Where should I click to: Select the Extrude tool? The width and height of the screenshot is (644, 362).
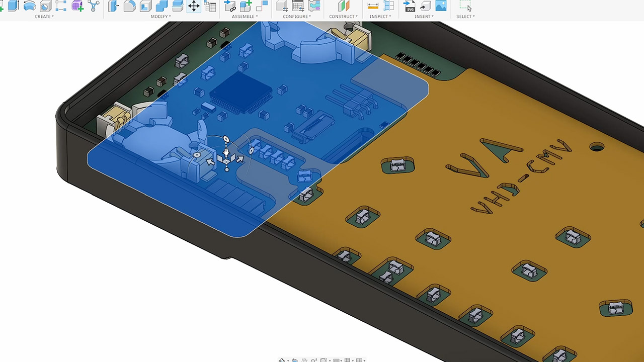click(x=13, y=6)
